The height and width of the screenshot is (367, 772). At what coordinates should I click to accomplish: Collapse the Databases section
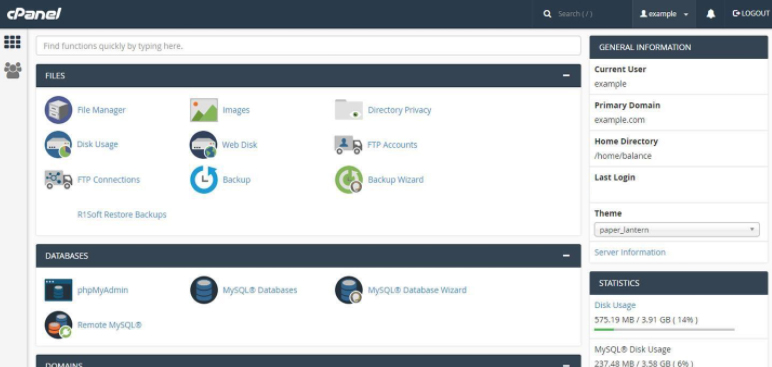566,256
